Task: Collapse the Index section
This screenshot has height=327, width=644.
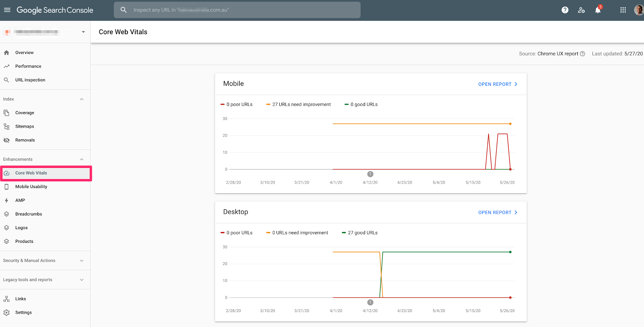Action: [82, 99]
